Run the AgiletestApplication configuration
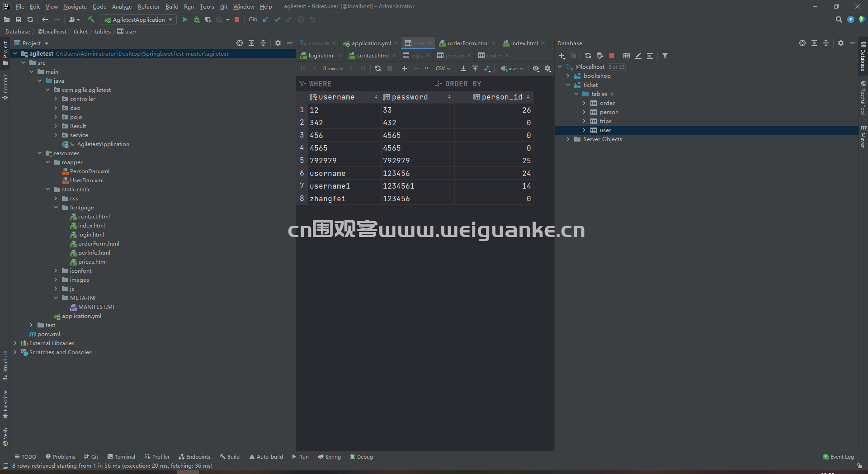868x474 pixels. click(x=185, y=19)
